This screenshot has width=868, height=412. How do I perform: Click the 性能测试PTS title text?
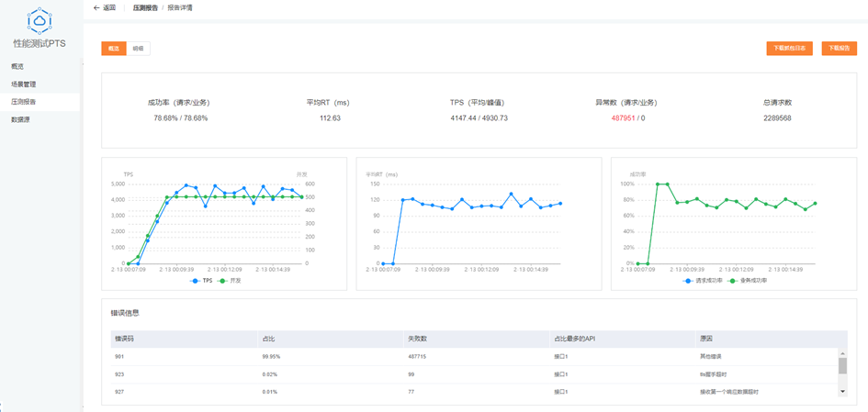(39, 44)
